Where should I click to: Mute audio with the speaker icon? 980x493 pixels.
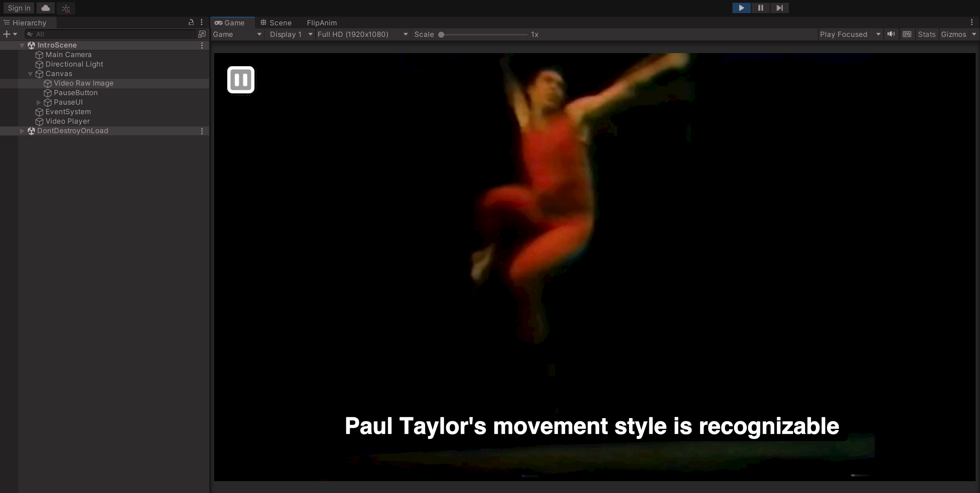pos(891,34)
